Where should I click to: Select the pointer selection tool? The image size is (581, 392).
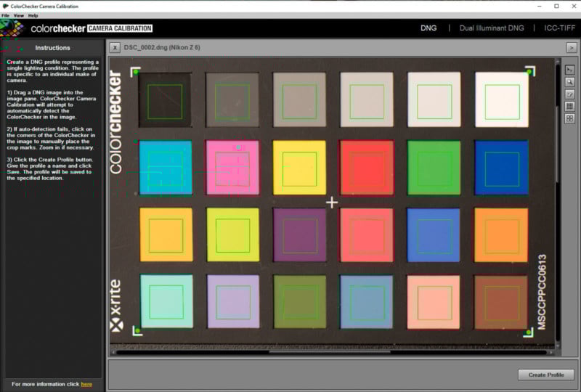click(x=570, y=70)
